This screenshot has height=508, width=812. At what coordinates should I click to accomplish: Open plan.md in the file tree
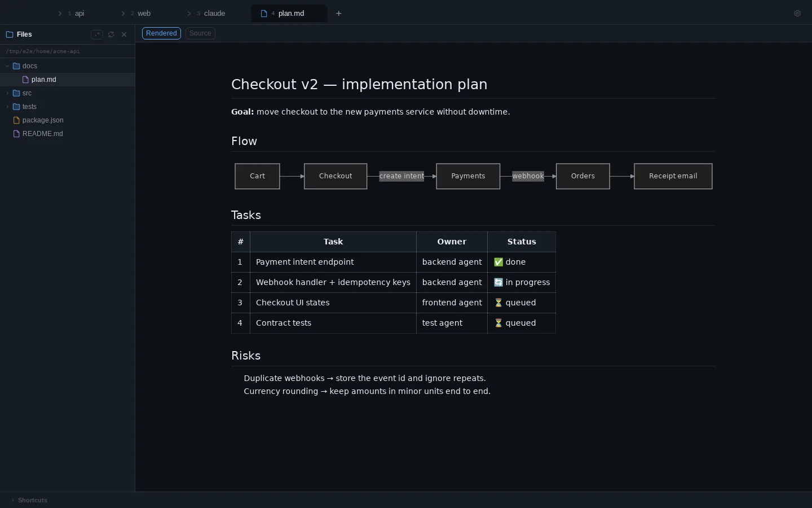coord(67,80)
